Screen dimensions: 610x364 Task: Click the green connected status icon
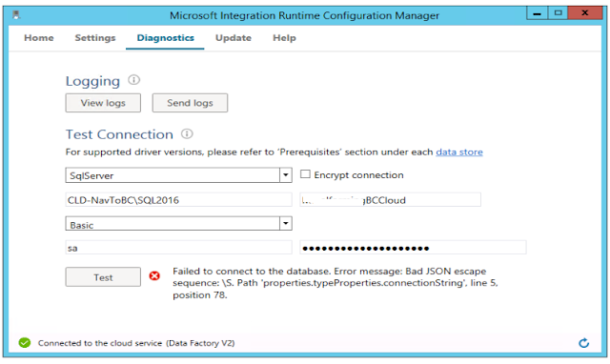pos(25,343)
